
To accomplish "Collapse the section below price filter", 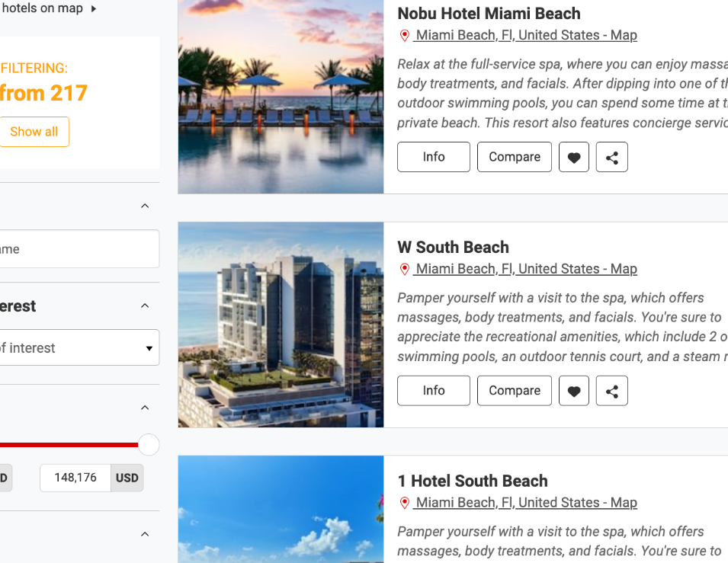I will [x=145, y=534].
